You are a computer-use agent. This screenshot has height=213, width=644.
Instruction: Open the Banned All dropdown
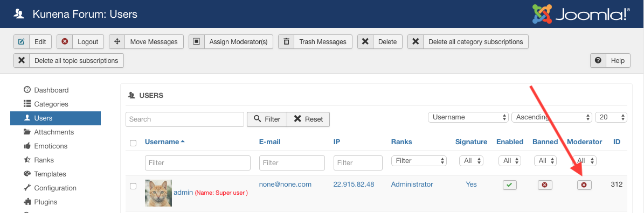[545, 161]
